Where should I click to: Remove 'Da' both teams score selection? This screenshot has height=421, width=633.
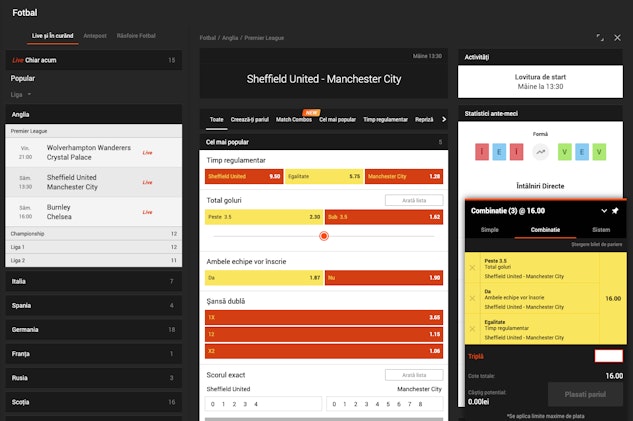coord(473,299)
